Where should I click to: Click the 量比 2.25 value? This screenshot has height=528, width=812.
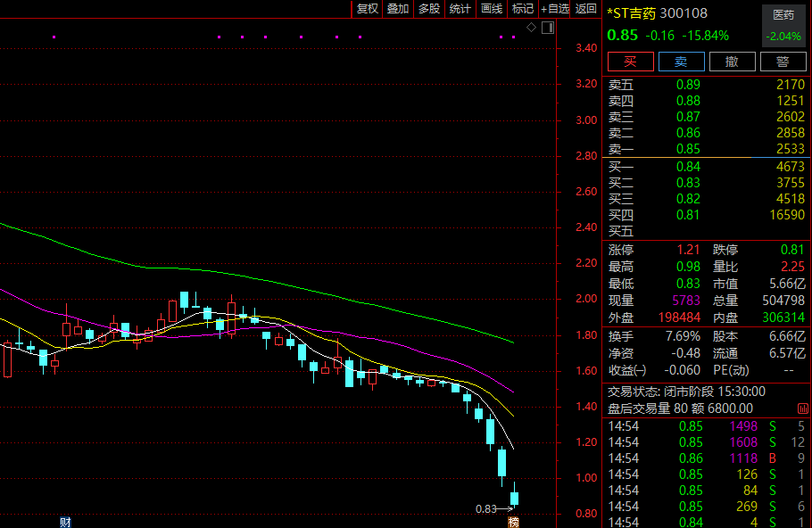(x=792, y=267)
